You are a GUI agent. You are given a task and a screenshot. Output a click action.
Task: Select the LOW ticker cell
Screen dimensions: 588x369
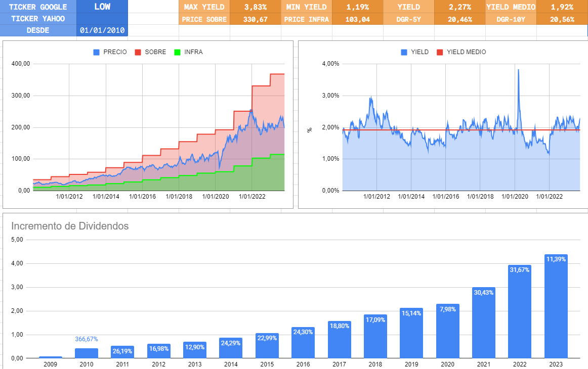[101, 7]
